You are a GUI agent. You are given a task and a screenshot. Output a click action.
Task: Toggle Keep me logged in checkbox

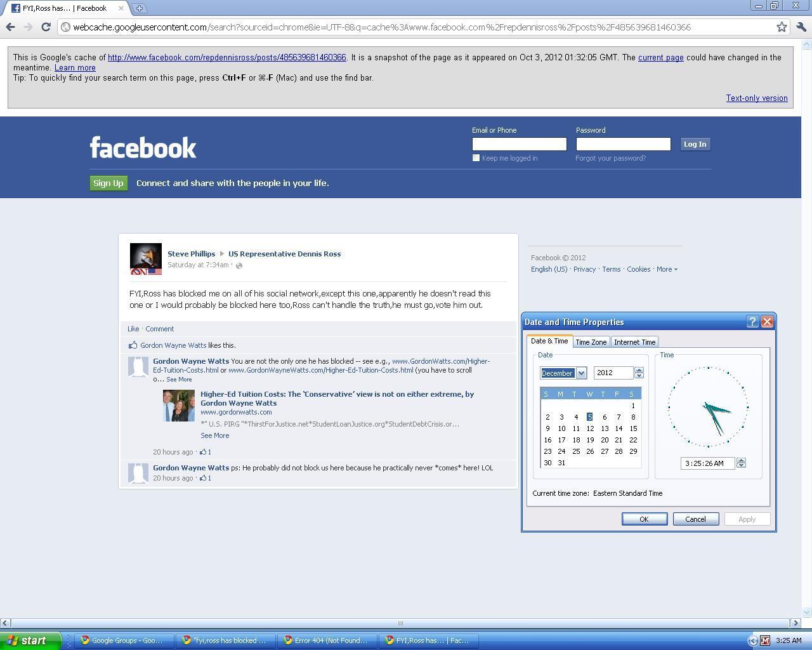pyautogui.click(x=476, y=158)
